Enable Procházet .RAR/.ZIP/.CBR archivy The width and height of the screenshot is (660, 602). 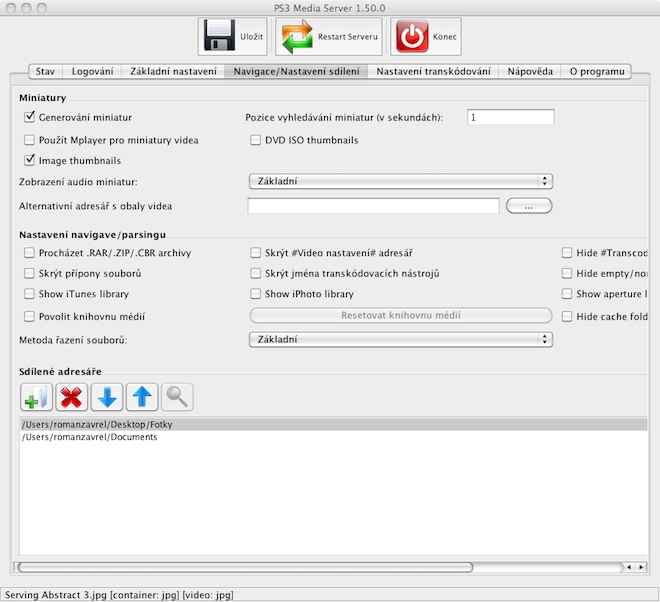click(29, 253)
